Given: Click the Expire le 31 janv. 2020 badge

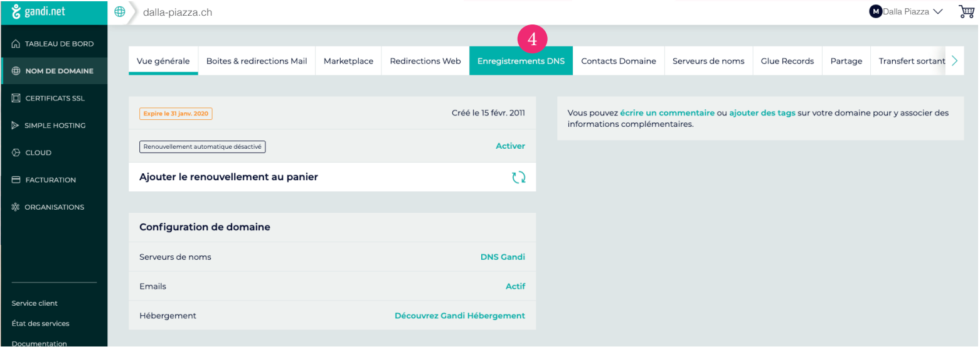Looking at the screenshot, I should click(176, 114).
